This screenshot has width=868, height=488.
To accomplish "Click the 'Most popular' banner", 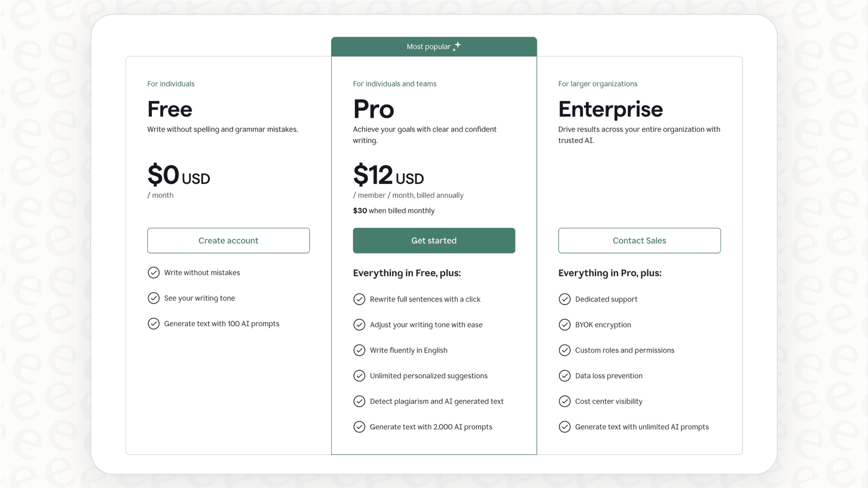I will point(433,46).
